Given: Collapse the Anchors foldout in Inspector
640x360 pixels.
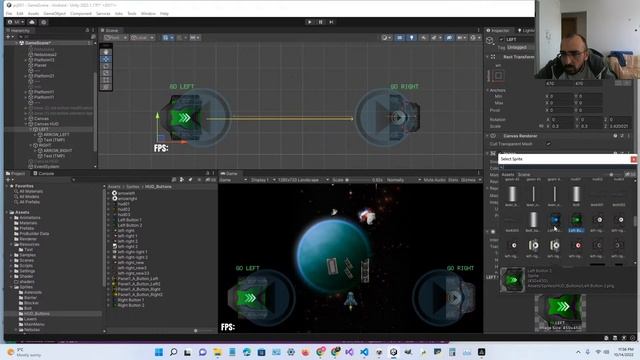Looking at the screenshot, I should (x=488, y=90).
